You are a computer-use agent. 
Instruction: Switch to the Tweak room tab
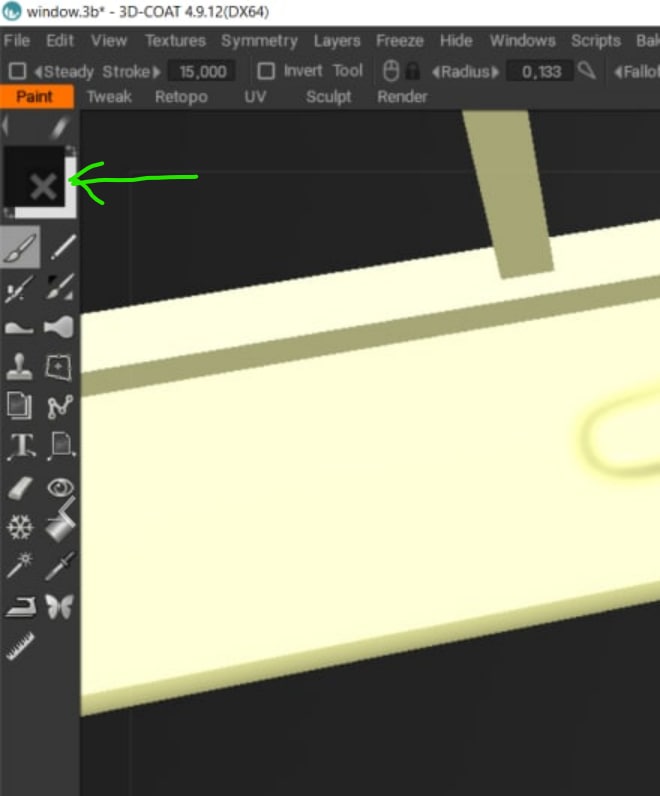pos(109,96)
